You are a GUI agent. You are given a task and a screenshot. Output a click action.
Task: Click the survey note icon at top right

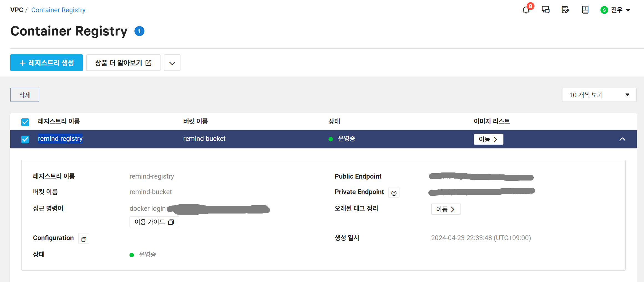point(565,9)
